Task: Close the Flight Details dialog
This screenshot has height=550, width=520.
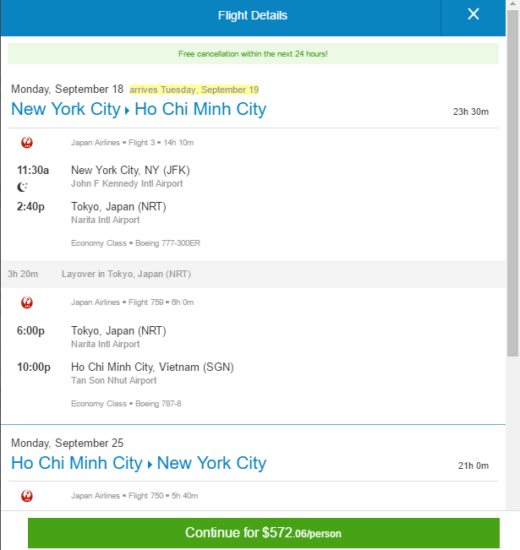Action: click(473, 14)
